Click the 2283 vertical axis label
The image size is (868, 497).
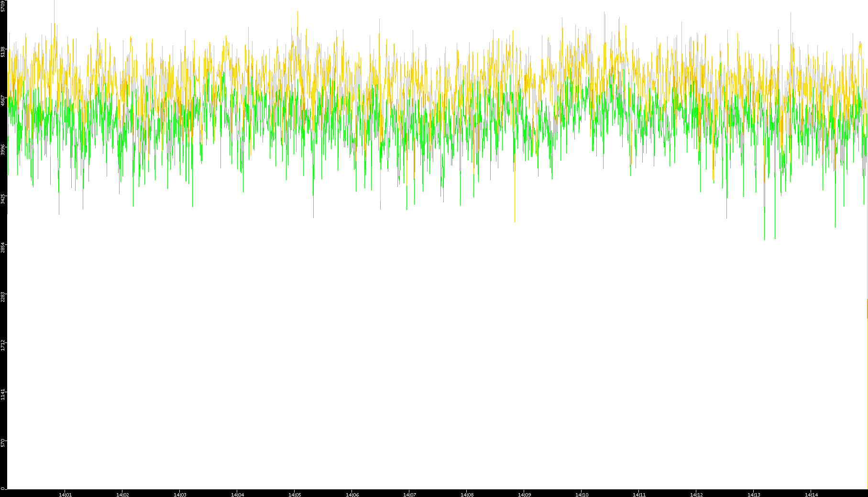[x=3, y=297]
